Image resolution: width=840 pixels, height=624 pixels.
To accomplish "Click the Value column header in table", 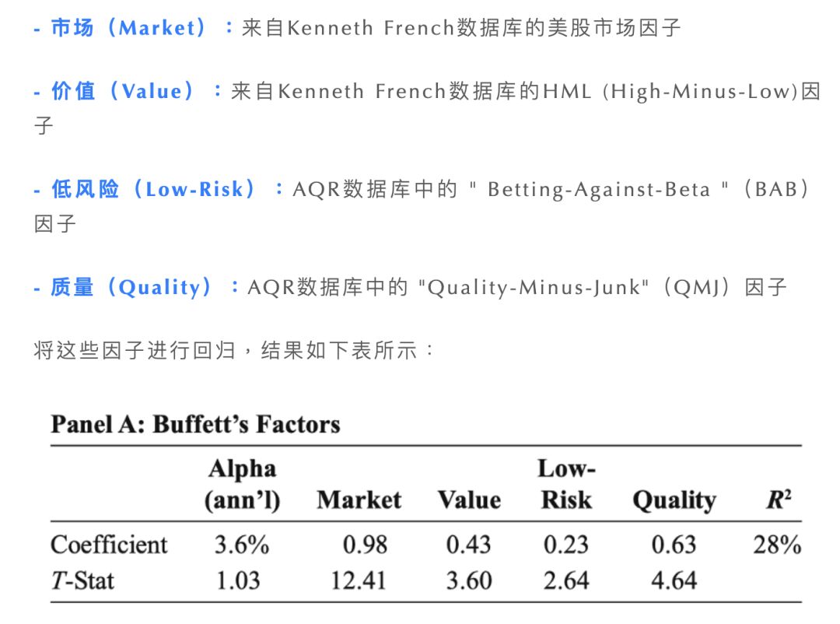I will click(469, 500).
